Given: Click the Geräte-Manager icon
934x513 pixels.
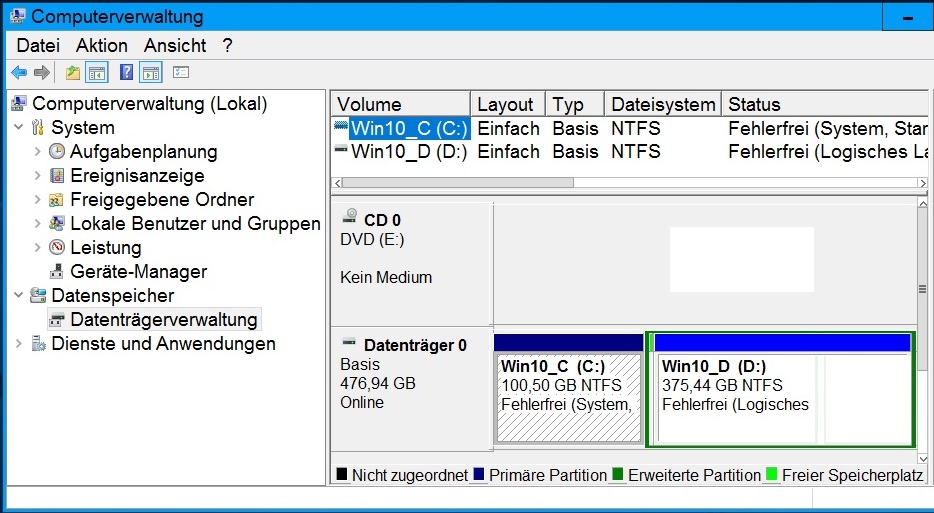Looking at the screenshot, I should [x=57, y=272].
